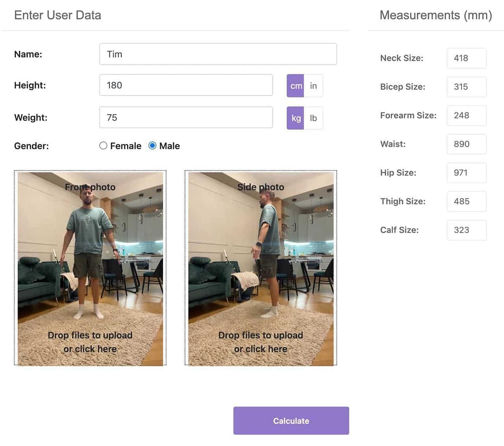Click the Name input field
Screen dimensions: 504x446
tap(218, 54)
